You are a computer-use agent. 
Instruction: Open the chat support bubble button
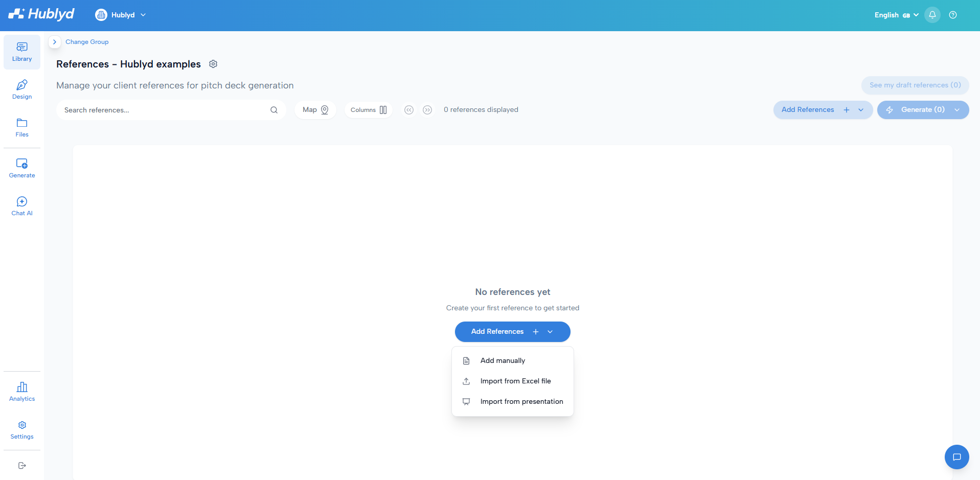click(957, 457)
